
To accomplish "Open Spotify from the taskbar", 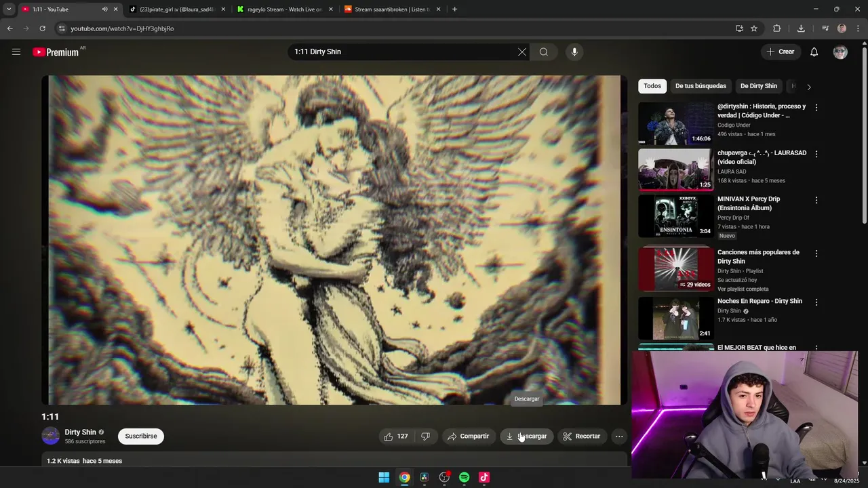I will tap(464, 477).
